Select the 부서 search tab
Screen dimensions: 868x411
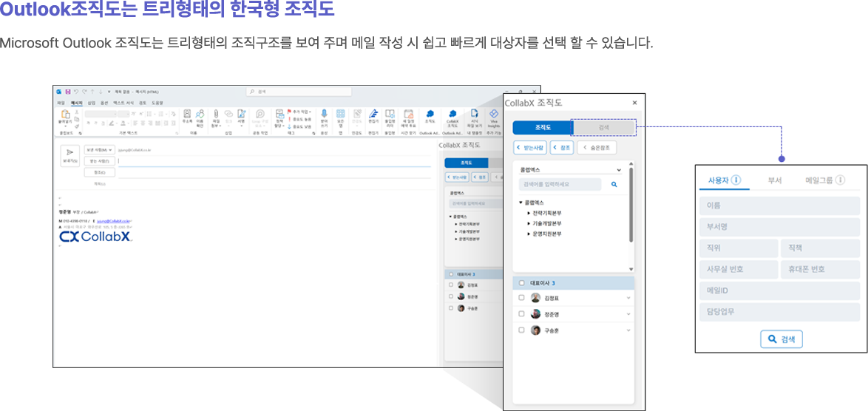[774, 180]
